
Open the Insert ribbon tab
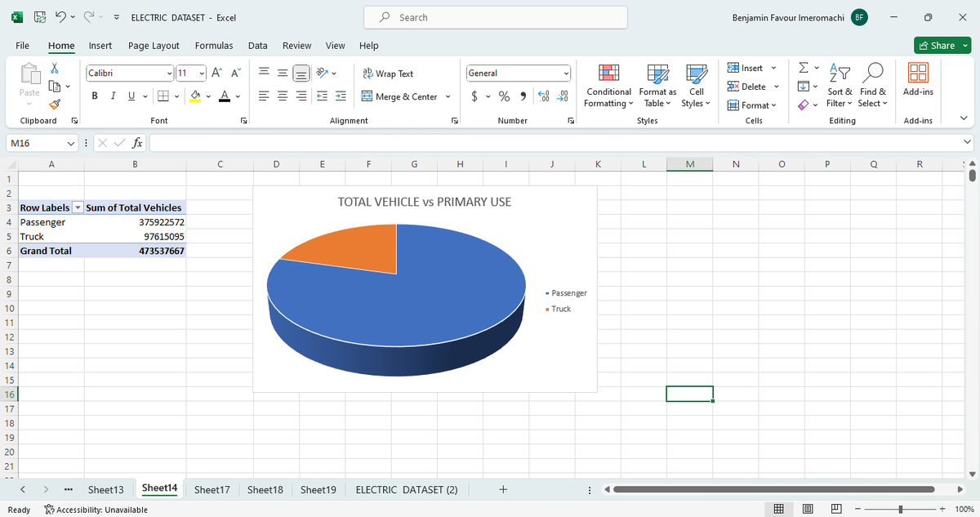click(100, 46)
